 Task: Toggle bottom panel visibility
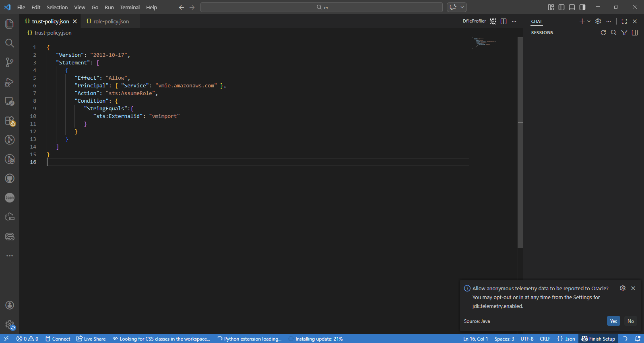tap(572, 7)
